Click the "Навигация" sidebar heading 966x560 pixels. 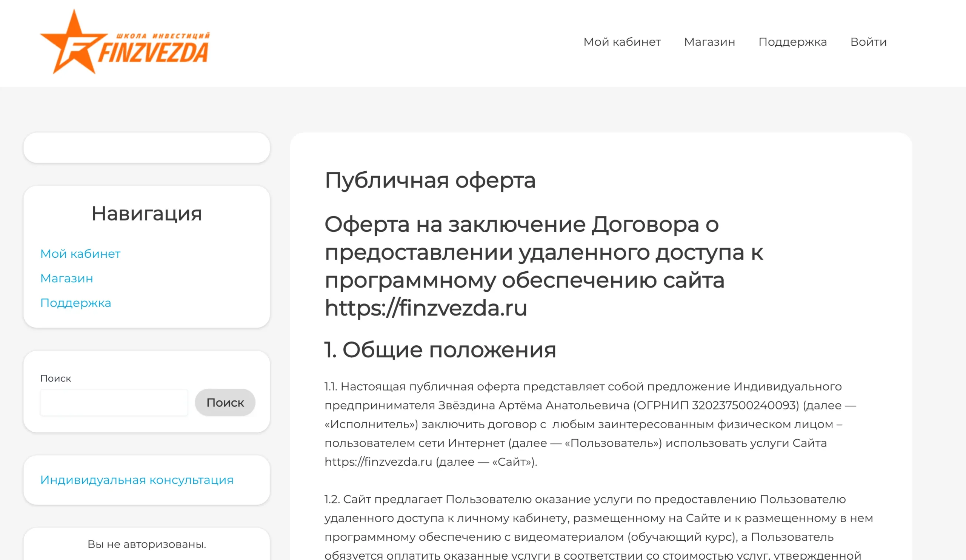click(x=146, y=214)
